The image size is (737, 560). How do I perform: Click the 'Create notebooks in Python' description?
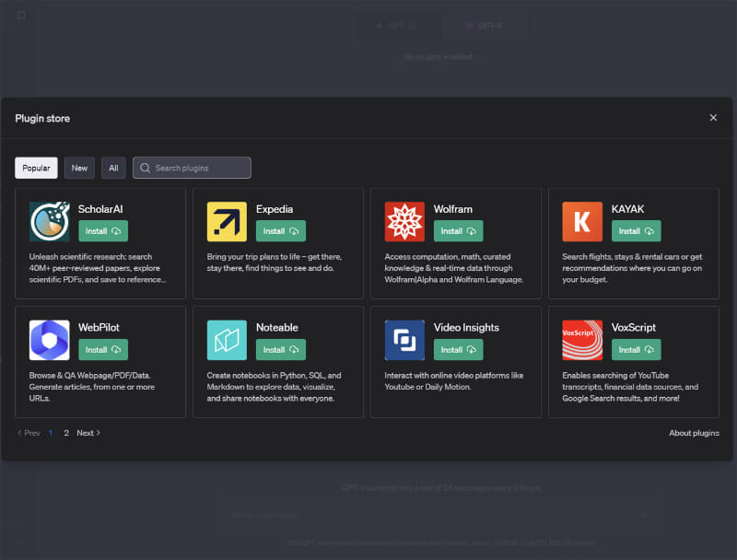pos(274,387)
